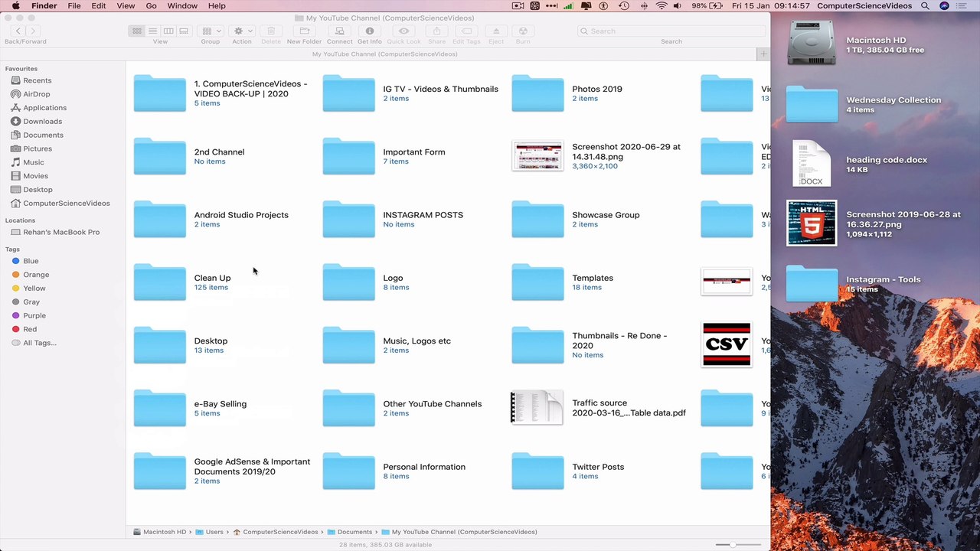Select the Logo folder
Viewport: 980px width, 551px height.
349,282
